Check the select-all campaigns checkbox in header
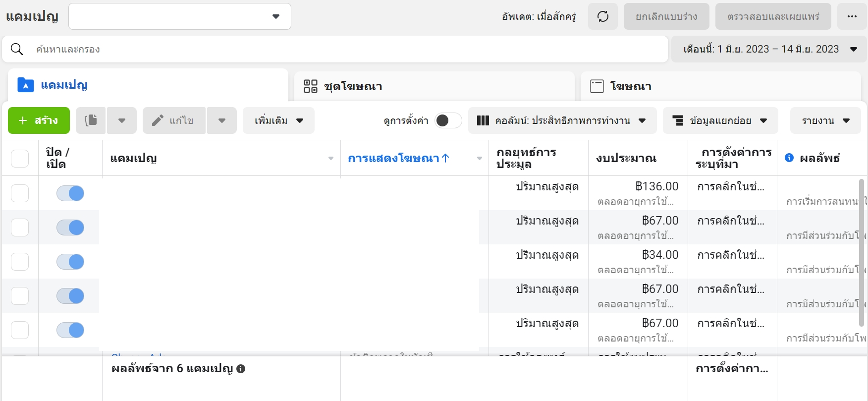 [x=20, y=159]
